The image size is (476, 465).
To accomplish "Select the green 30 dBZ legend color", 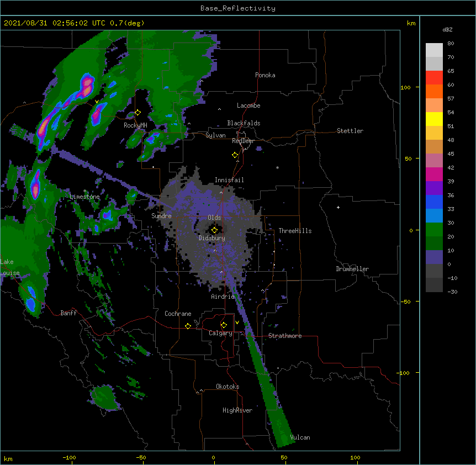I will 434,230.
